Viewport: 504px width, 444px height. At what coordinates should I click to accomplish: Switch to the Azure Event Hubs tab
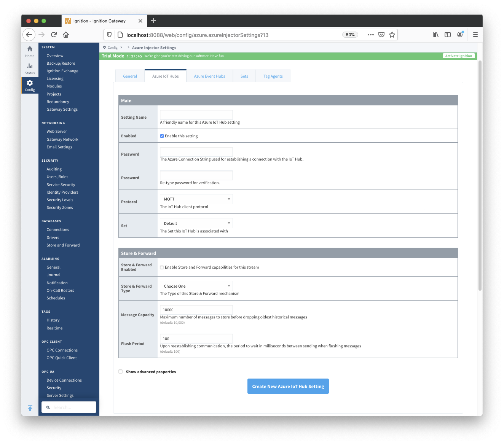[x=209, y=76]
